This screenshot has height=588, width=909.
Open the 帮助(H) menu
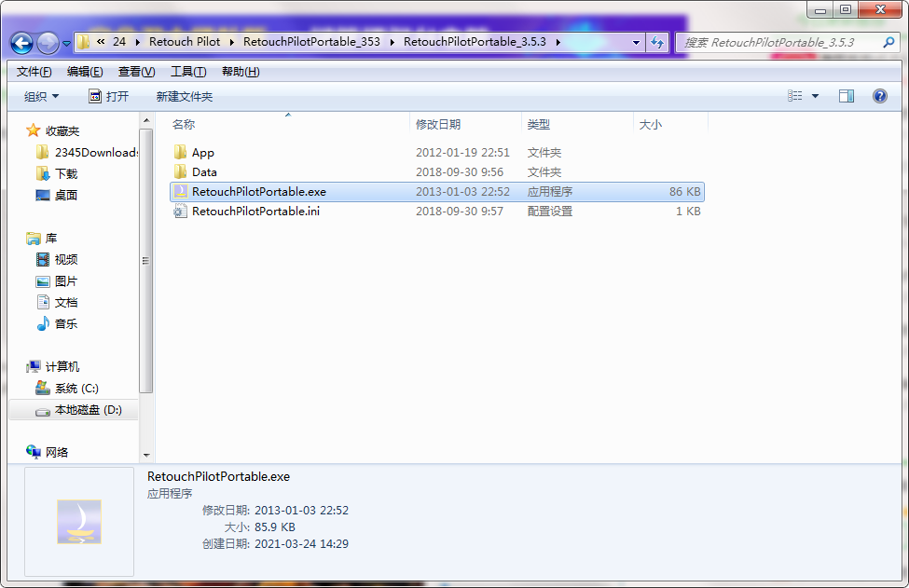[x=241, y=72]
